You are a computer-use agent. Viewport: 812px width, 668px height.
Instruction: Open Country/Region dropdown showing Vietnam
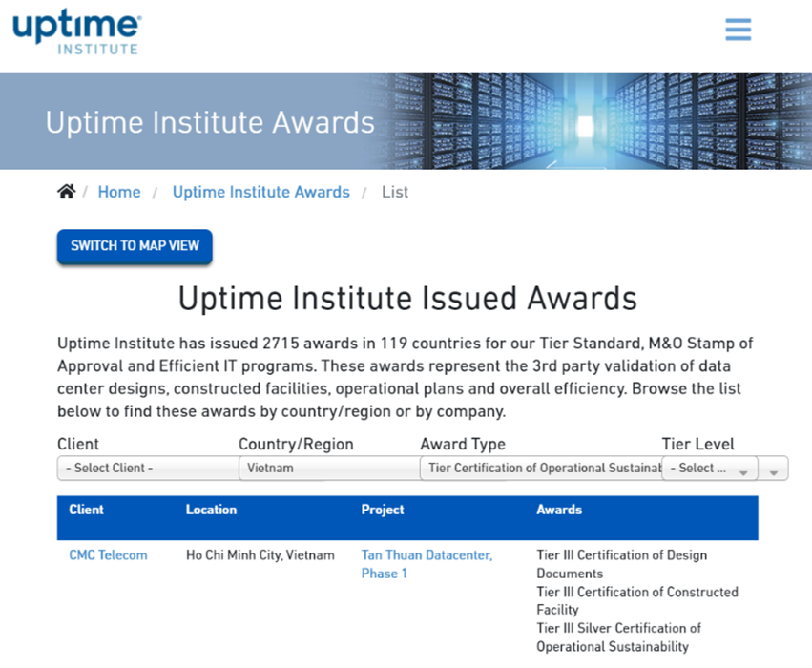[328, 469]
